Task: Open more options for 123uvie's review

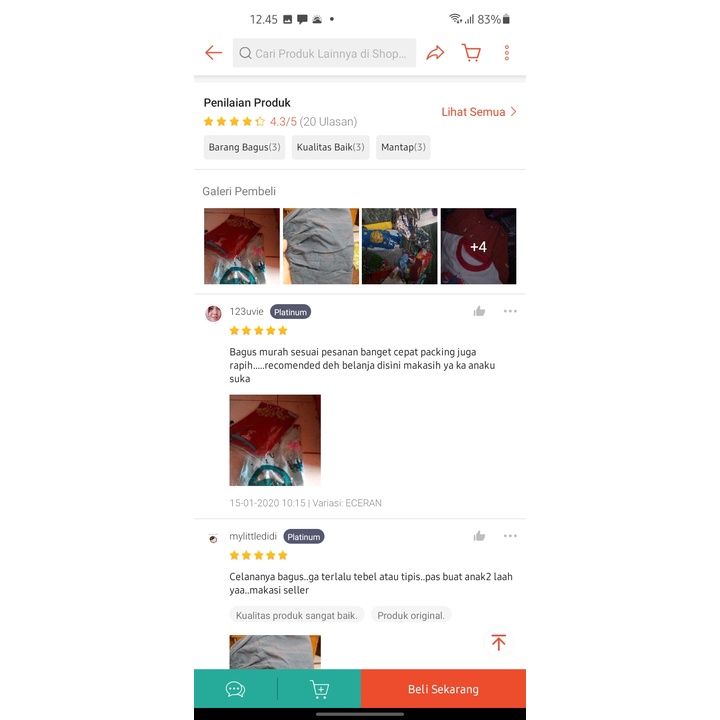Action: click(x=510, y=311)
